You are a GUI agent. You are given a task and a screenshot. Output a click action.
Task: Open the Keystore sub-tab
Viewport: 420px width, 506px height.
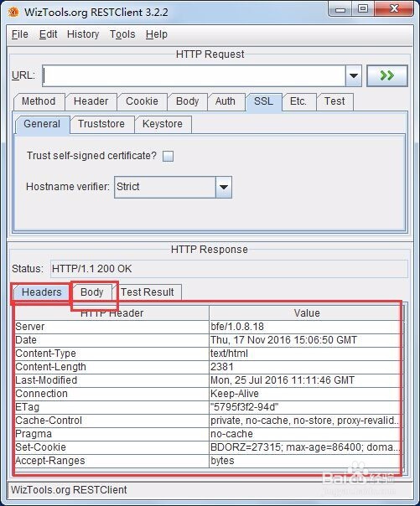point(163,124)
